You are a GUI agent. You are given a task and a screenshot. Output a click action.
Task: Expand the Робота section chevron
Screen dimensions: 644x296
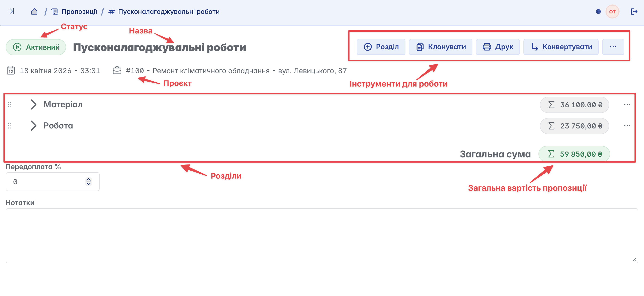pyautogui.click(x=33, y=126)
